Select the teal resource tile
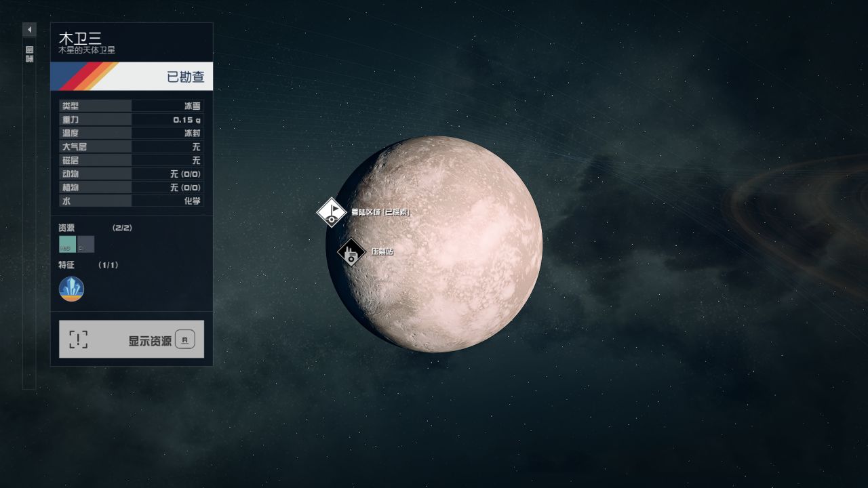This screenshot has width=868, height=488. [68, 244]
